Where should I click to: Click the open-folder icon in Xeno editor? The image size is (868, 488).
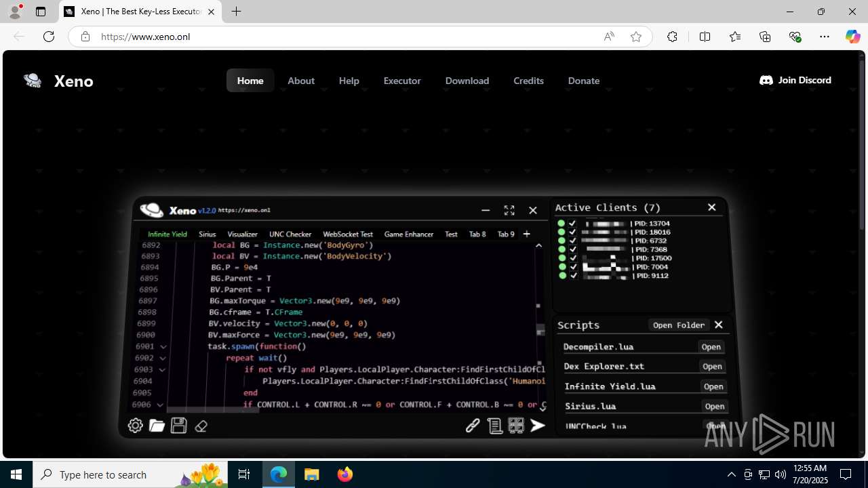pos(157,426)
